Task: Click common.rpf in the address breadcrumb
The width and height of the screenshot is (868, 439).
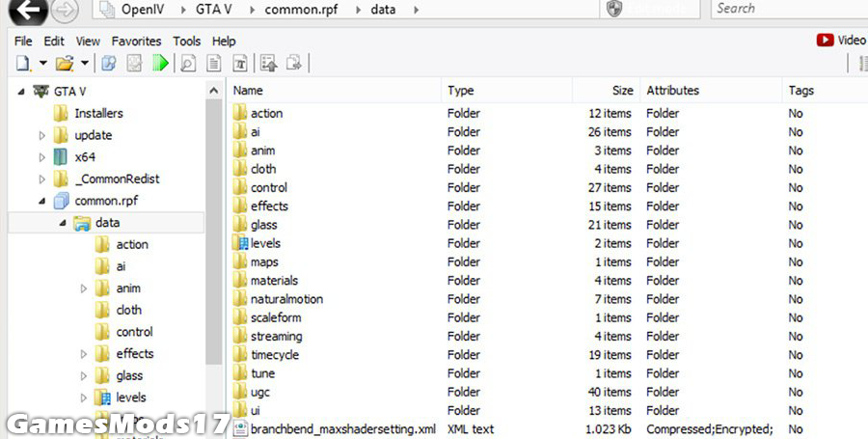Action: [301, 10]
